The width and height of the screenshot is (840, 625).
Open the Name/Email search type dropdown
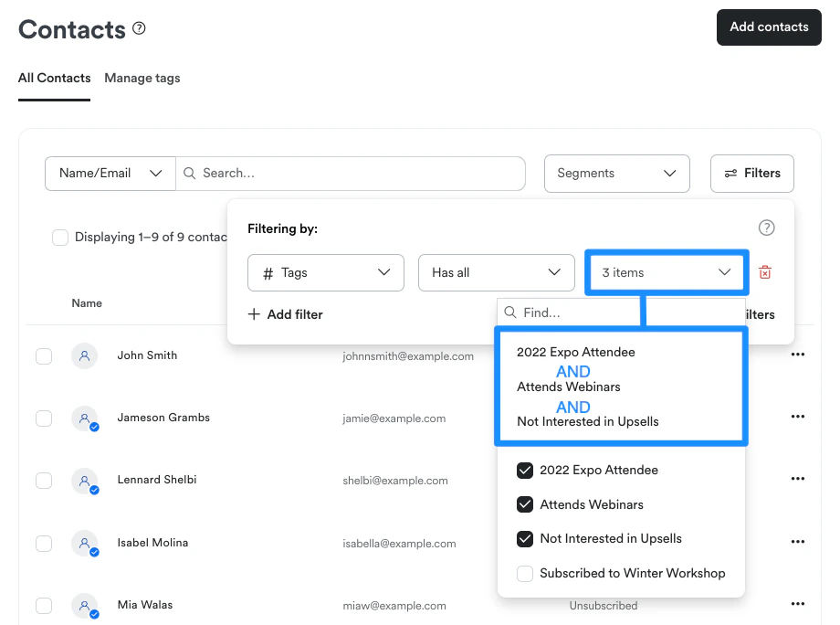110,173
